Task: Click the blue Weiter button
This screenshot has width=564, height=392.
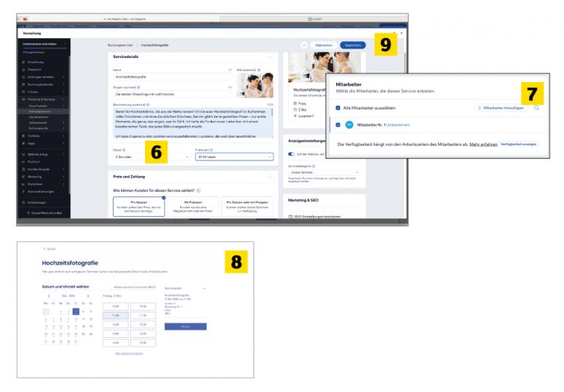Action: [185, 327]
